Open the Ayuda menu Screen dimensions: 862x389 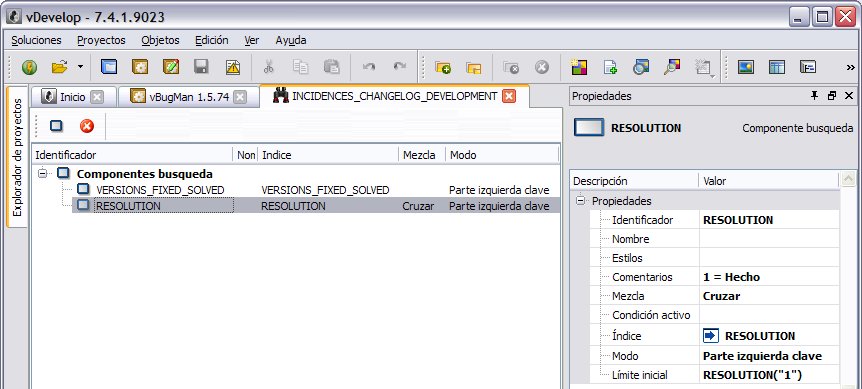(x=291, y=40)
